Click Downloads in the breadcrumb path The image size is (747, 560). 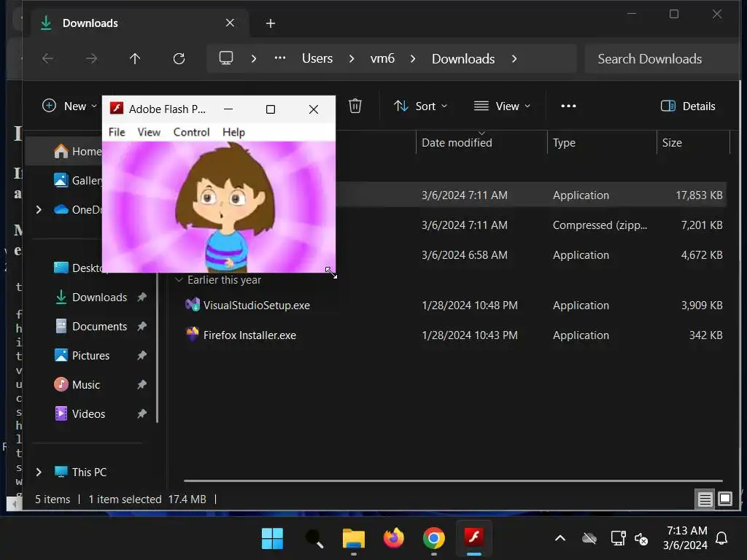coord(463,58)
